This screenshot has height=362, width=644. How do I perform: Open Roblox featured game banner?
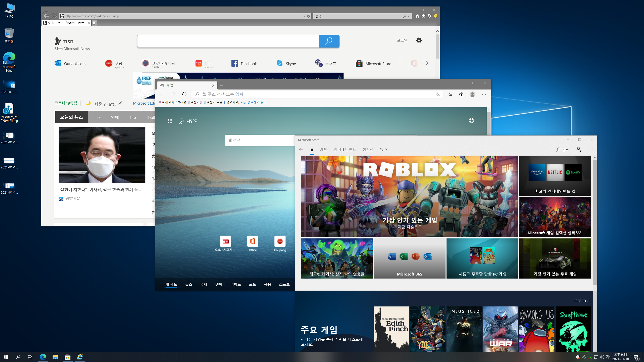coord(409,196)
